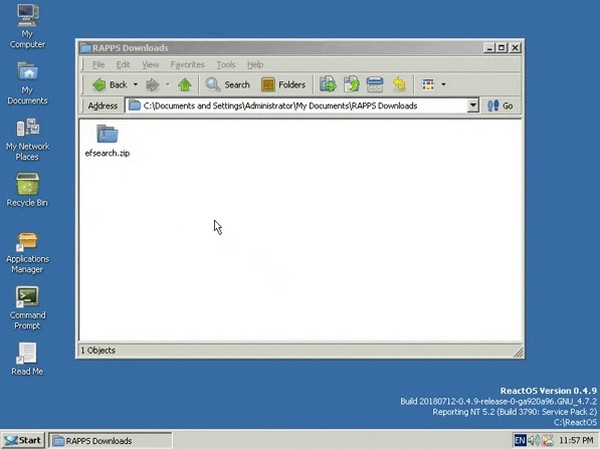This screenshot has height=449, width=600.
Task: Select the Command Prompt desktop icon
Action: click(x=27, y=309)
